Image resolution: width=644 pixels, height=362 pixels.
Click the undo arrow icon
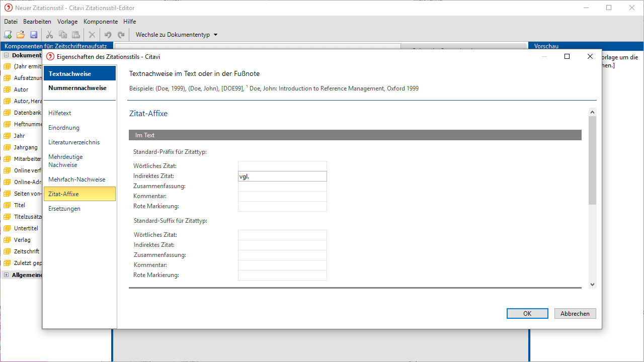coord(108,35)
